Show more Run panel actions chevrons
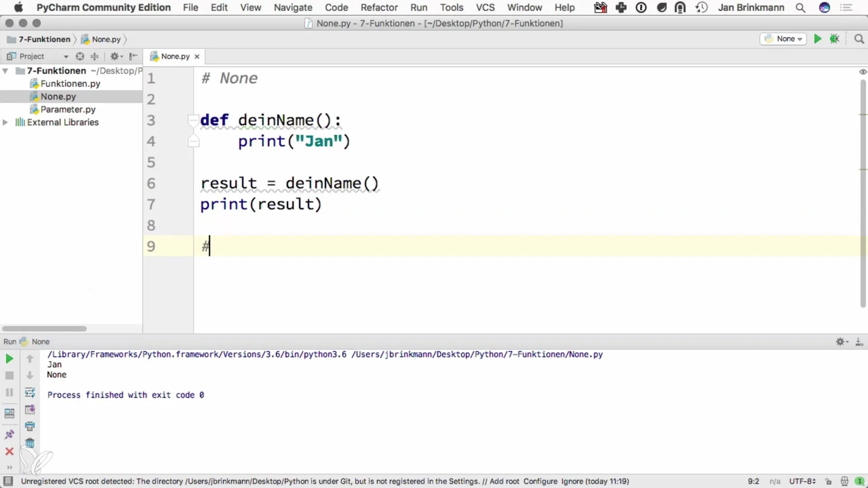Image resolution: width=868 pixels, height=488 pixels. pyautogui.click(x=9, y=467)
